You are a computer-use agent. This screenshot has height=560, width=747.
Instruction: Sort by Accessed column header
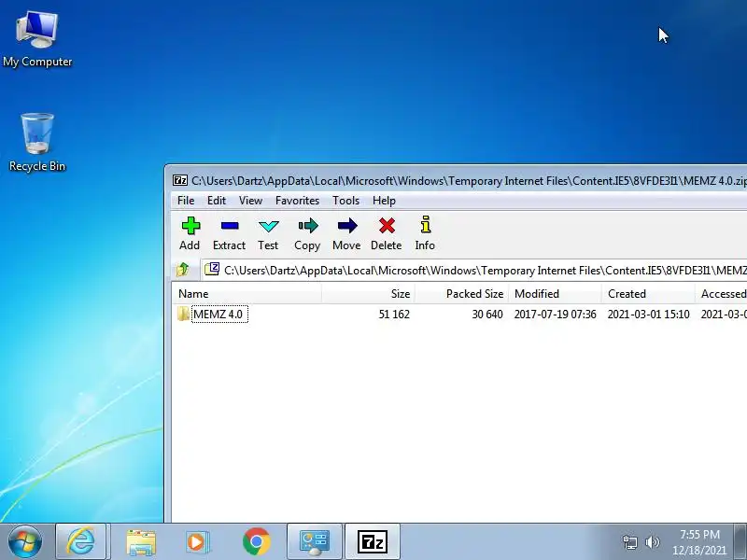[x=721, y=294]
